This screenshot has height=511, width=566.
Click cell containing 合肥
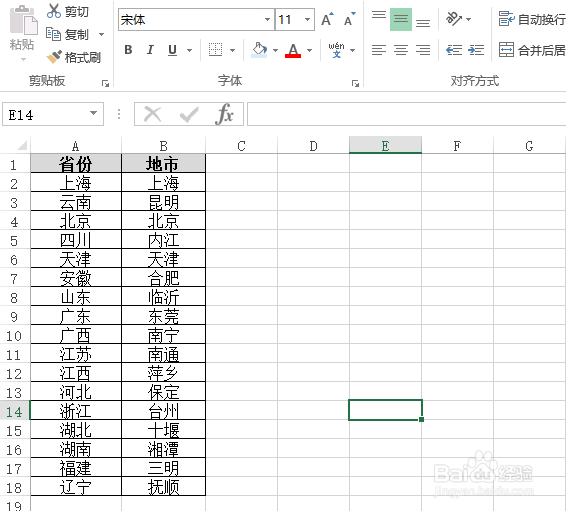pos(164,278)
